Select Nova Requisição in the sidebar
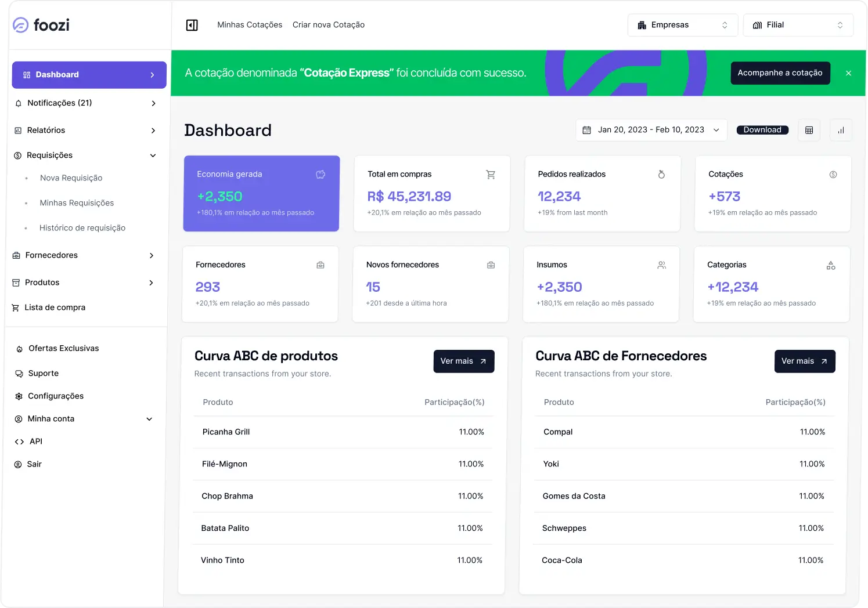The height and width of the screenshot is (608, 868). point(71,178)
